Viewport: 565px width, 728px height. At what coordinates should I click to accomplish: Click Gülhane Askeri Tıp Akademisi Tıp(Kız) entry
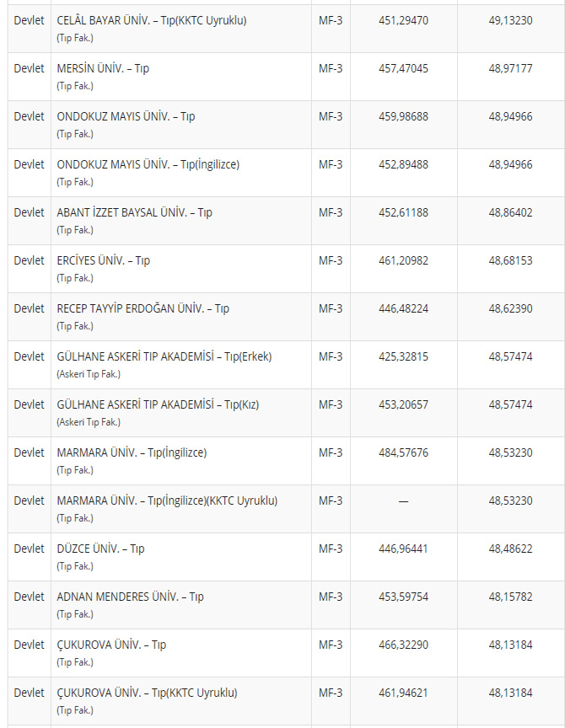[158, 404]
